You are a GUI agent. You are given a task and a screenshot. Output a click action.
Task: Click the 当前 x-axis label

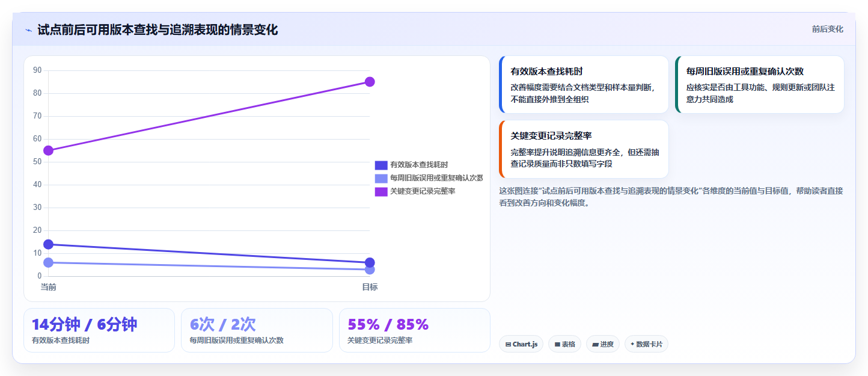pyautogui.click(x=48, y=287)
